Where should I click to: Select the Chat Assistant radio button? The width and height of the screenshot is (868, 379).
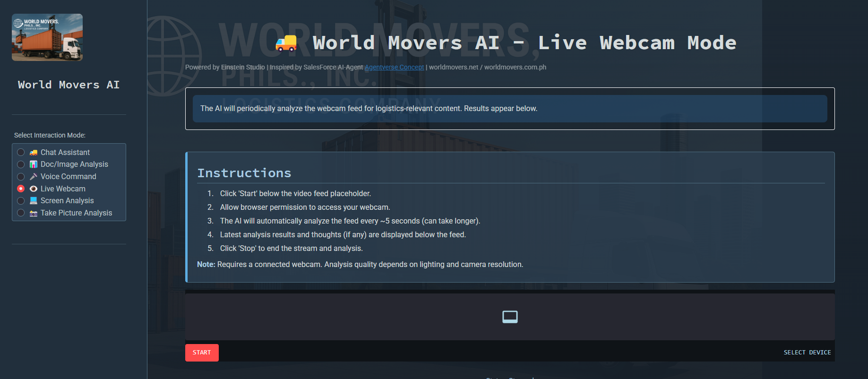coord(21,152)
